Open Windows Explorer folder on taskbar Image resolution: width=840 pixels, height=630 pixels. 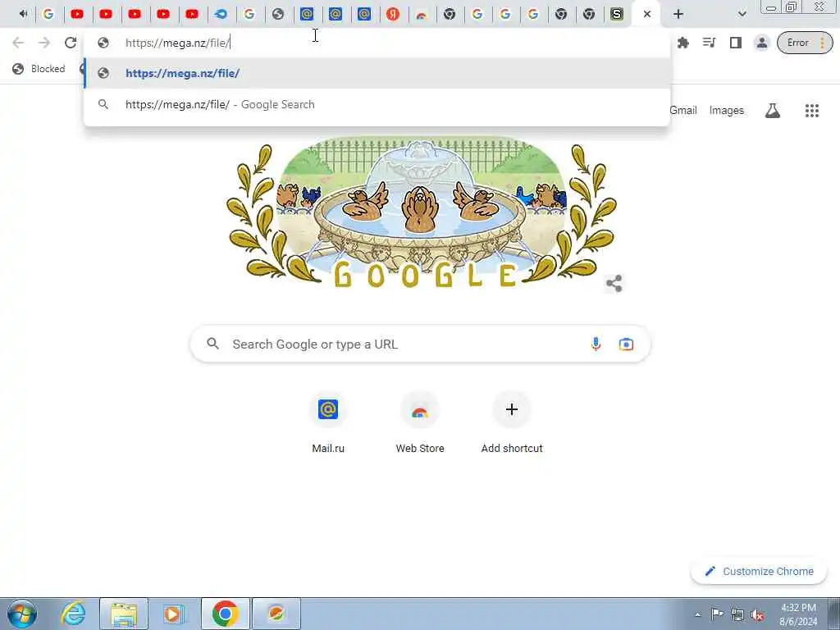coord(124,614)
